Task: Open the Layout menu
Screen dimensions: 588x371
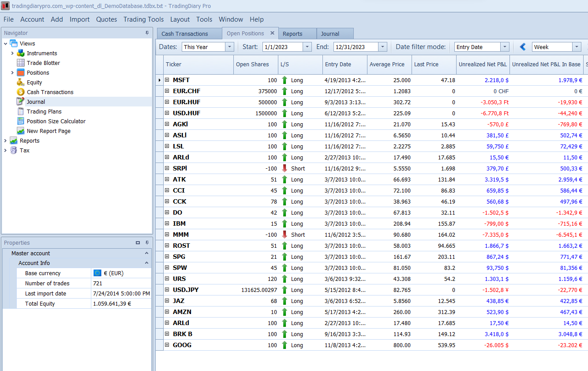Action: coord(180,19)
